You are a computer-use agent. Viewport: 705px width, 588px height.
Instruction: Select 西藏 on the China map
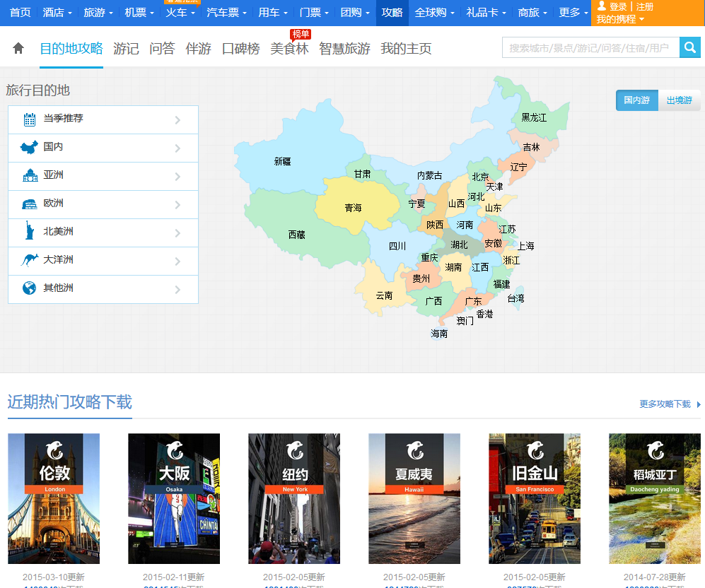tap(297, 235)
